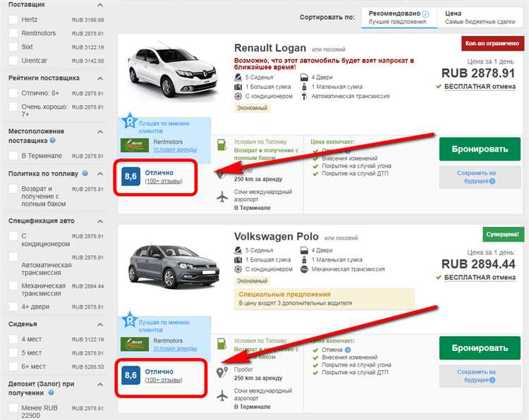Screen dimensions: 529x420
Task: Open 'БЕСПЛАТНАЯ отмена' link for Volkswagen Polo
Action: coord(480,278)
